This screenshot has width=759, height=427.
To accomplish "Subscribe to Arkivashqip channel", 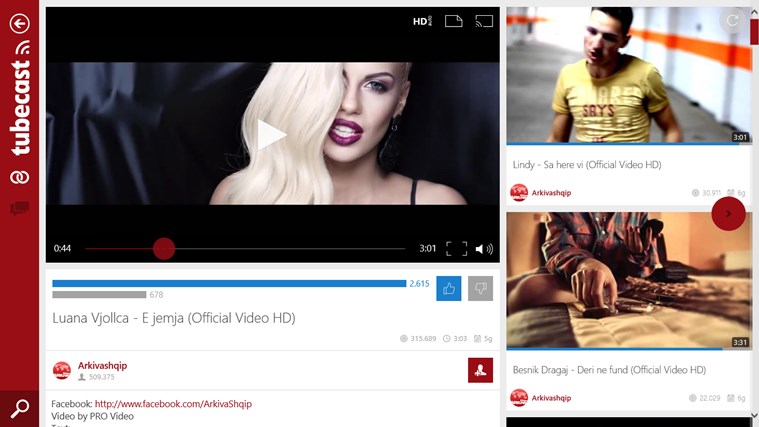I will click(480, 370).
